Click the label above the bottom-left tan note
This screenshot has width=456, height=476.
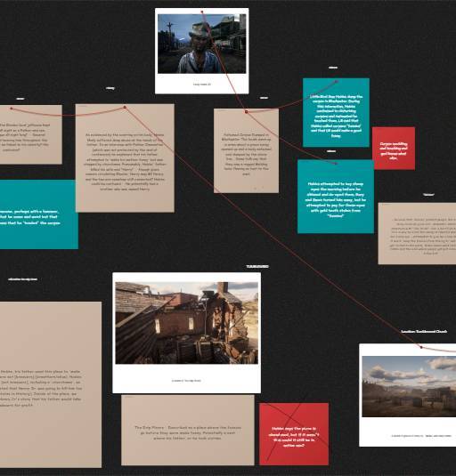(x=23, y=279)
